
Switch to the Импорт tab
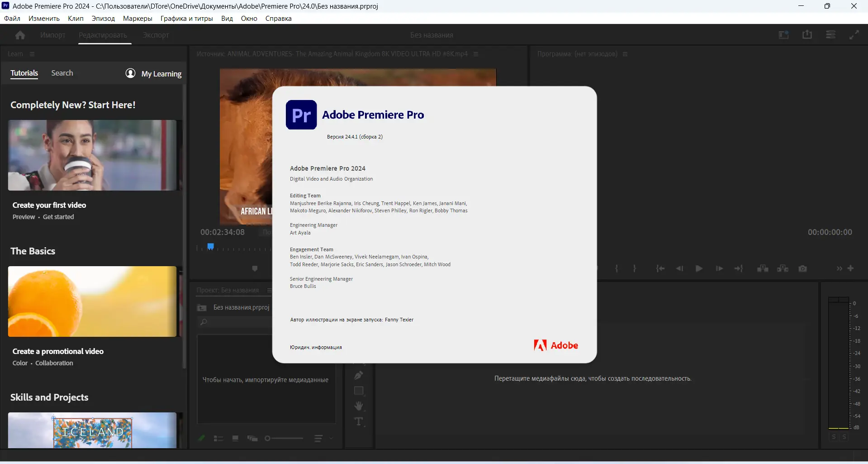coord(52,35)
